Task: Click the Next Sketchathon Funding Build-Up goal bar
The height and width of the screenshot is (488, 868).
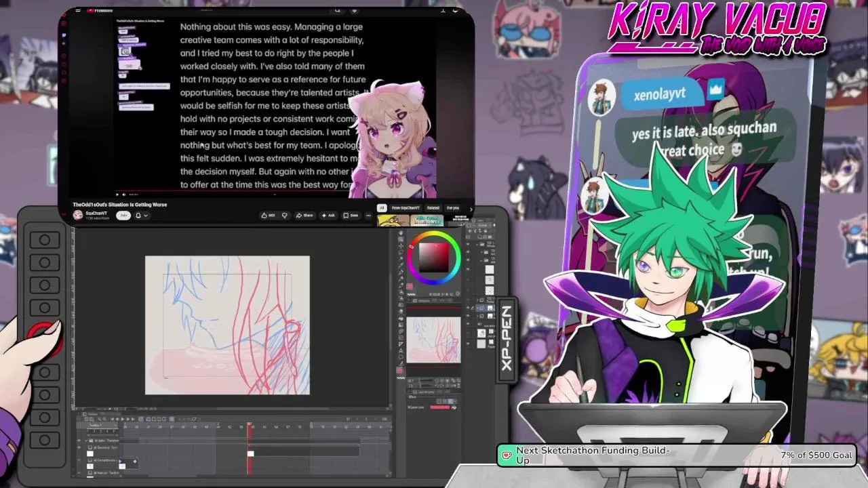Action: pyautogui.click(x=677, y=455)
